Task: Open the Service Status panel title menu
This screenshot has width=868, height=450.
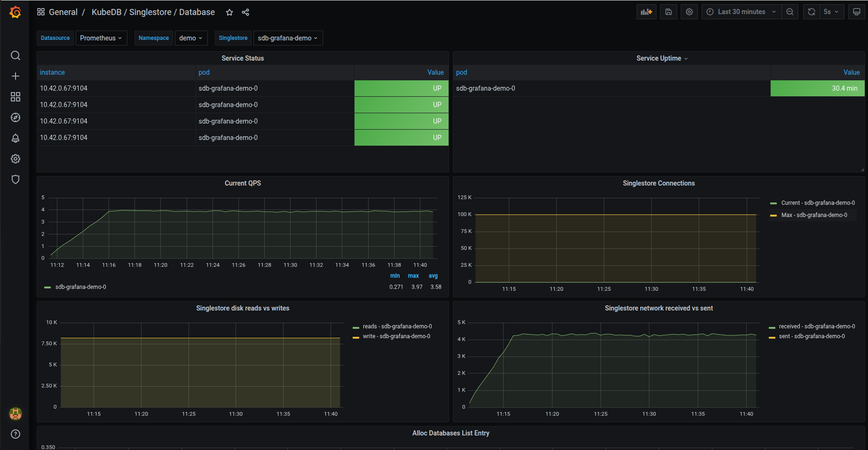Action: (243, 58)
